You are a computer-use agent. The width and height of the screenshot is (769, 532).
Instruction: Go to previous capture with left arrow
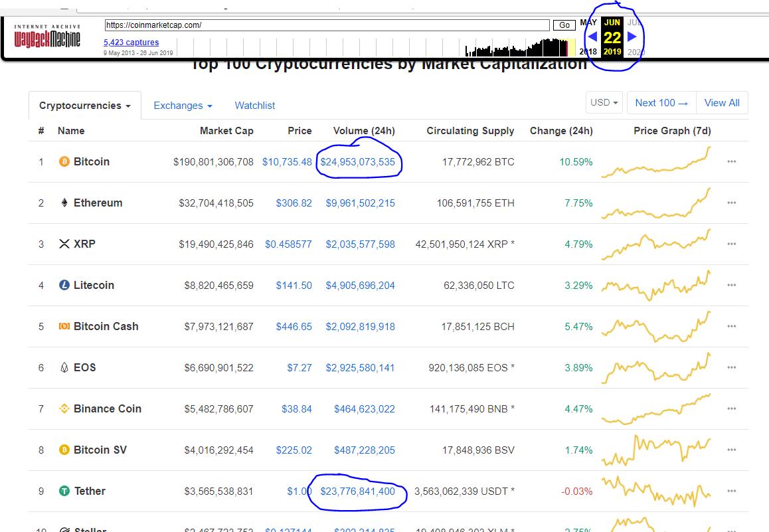point(592,37)
